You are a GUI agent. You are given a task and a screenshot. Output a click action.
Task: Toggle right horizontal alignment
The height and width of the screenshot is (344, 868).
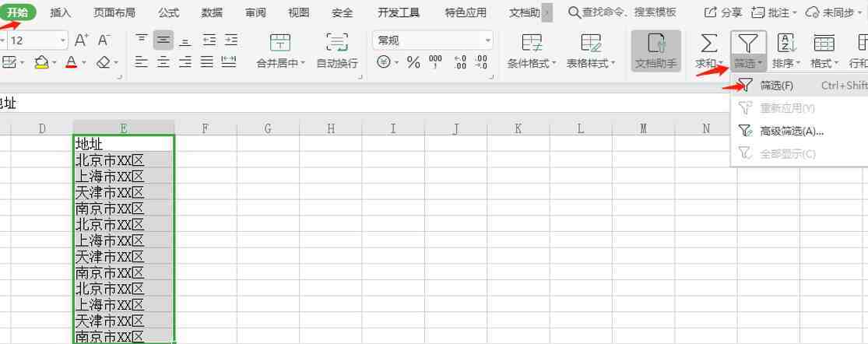click(185, 61)
